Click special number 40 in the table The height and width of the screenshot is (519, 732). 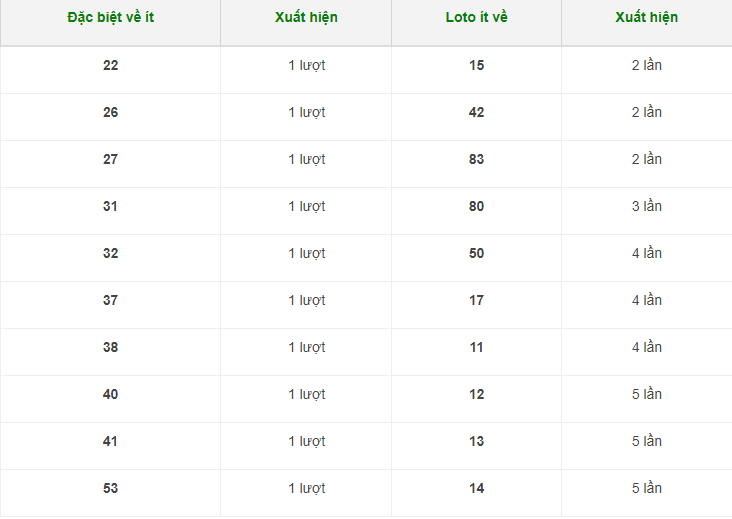(x=110, y=394)
